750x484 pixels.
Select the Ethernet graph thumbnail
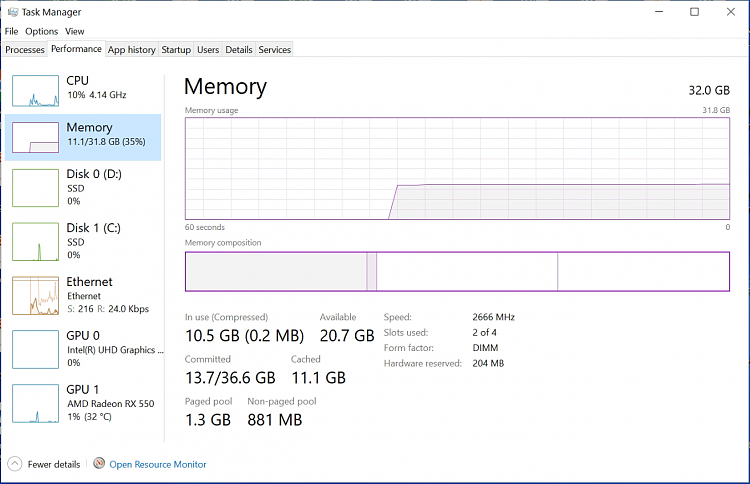(x=36, y=295)
